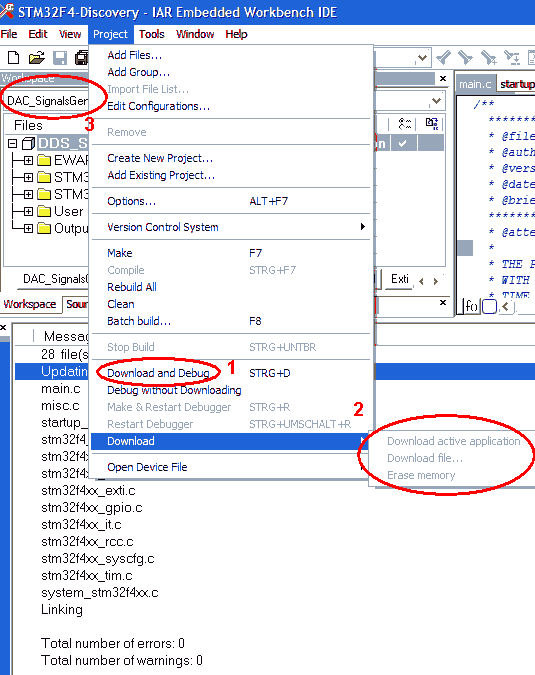The width and height of the screenshot is (535, 675).
Task: Click the source-control column header icon
Action: [432, 124]
